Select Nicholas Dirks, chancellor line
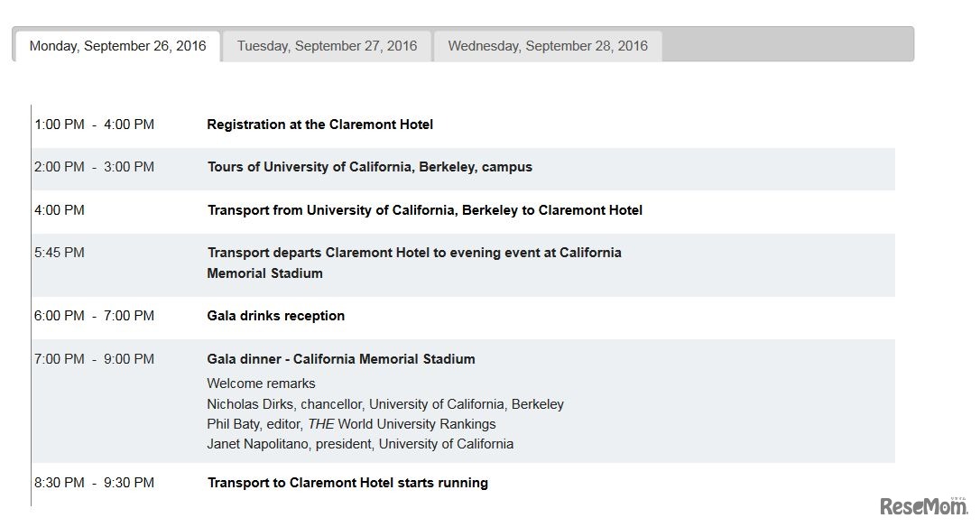This screenshot has width=980, height=527. click(385, 403)
